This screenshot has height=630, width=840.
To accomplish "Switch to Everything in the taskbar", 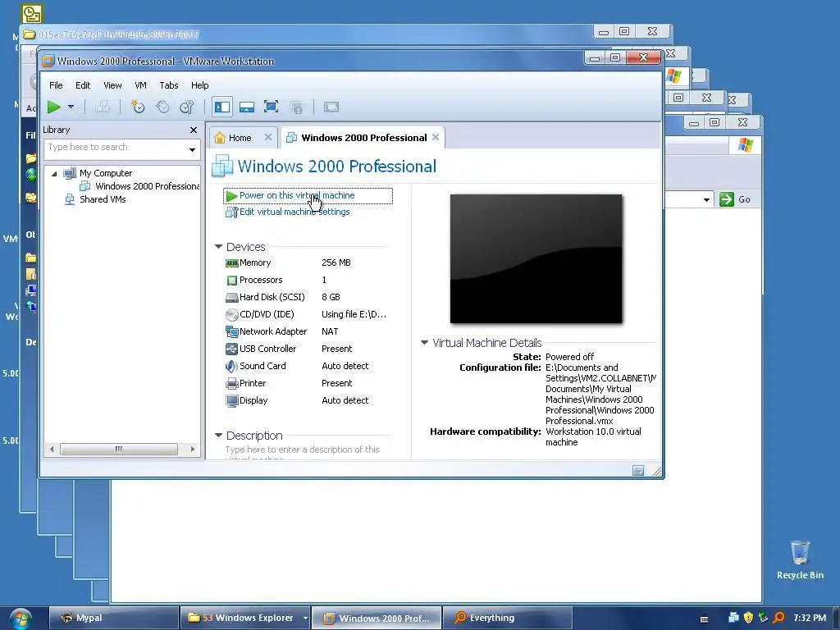I will click(508, 618).
